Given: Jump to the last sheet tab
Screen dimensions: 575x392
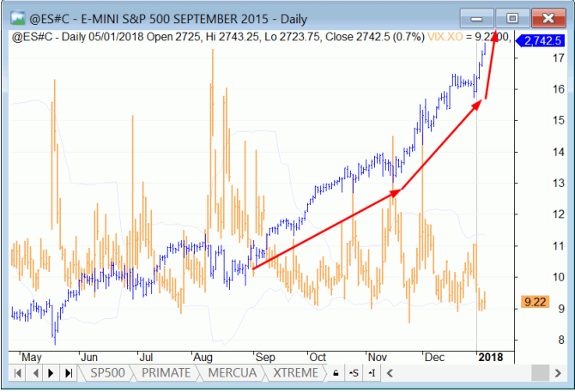Looking at the screenshot, I should 68,373.
